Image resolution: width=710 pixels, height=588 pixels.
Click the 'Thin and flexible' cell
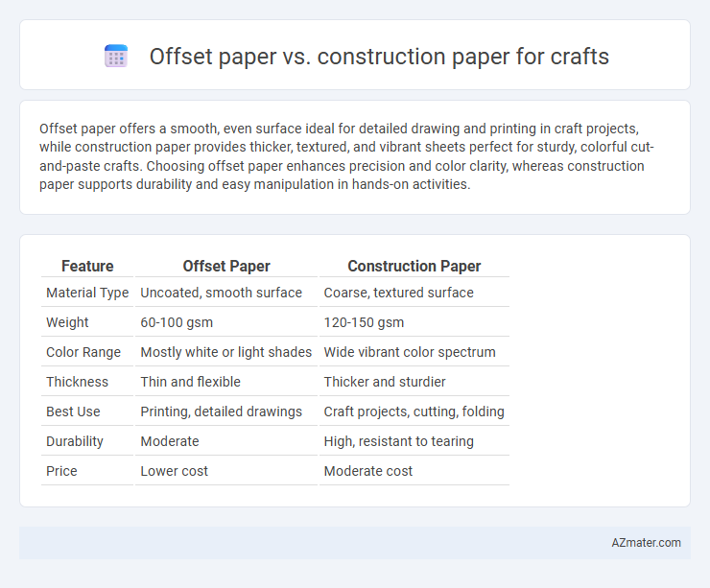coord(226,382)
